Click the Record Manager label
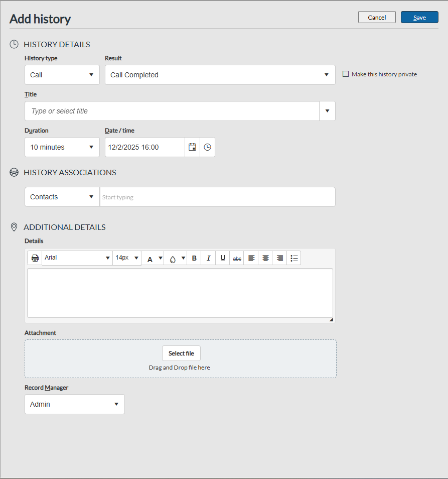Image resolution: width=448 pixels, height=479 pixels. (x=46, y=387)
